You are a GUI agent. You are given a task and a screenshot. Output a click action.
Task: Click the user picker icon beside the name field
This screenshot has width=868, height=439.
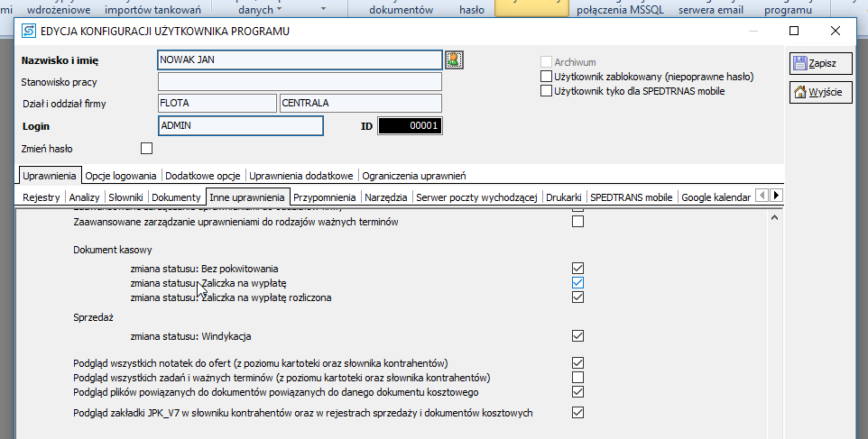[454, 59]
